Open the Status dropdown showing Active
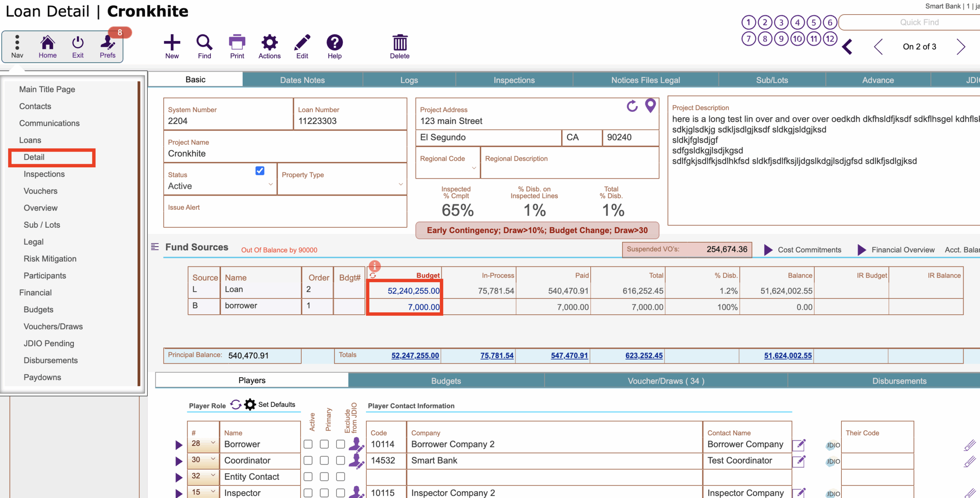 click(x=270, y=185)
